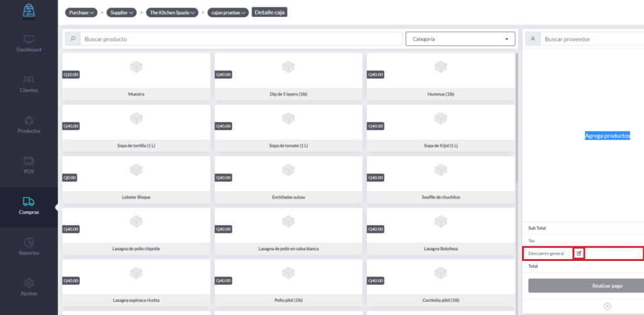Expand the Purchase breadcrumb dropdown
Image resolution: width=644 pixels, height=315 pixels.
82,13
